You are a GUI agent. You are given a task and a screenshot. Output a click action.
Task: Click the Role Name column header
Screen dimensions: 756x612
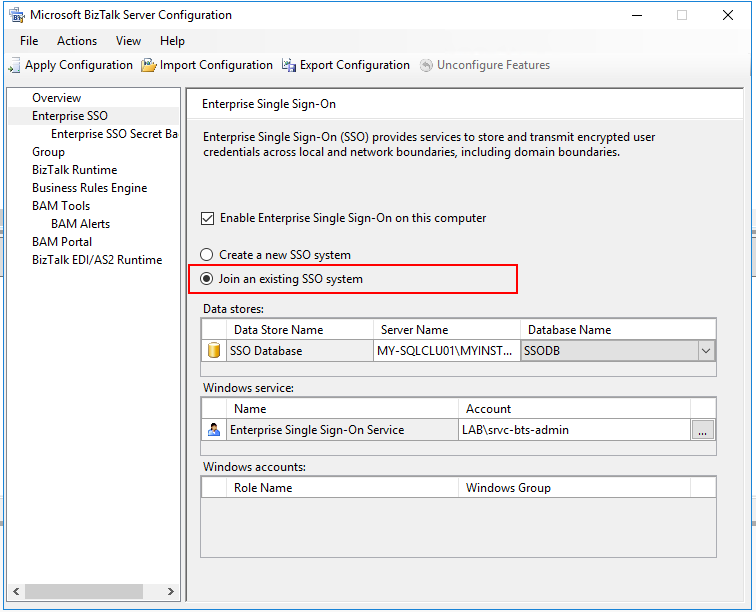(342, 488)
